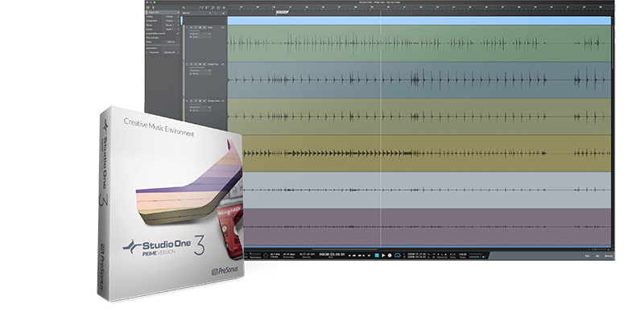Viewport: 644px width, 333px height.
Task: Start playback with the Play button
Action: (383, 256)
